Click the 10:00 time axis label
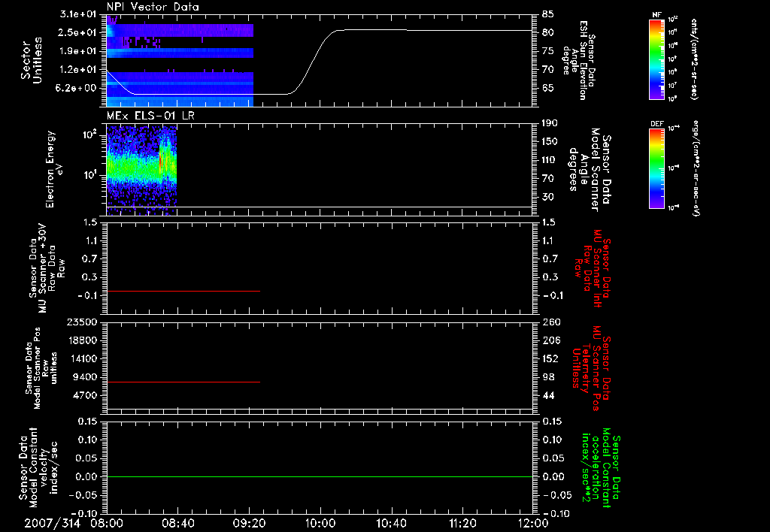Image resolution: width=770 pixels, height=532 pixels. tap(320, 523)
